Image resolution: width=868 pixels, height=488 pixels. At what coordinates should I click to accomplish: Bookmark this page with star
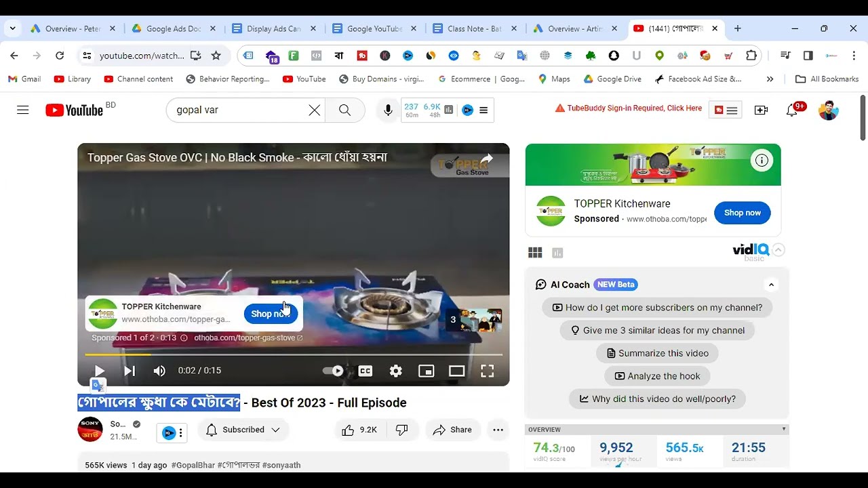coord(216,56)
